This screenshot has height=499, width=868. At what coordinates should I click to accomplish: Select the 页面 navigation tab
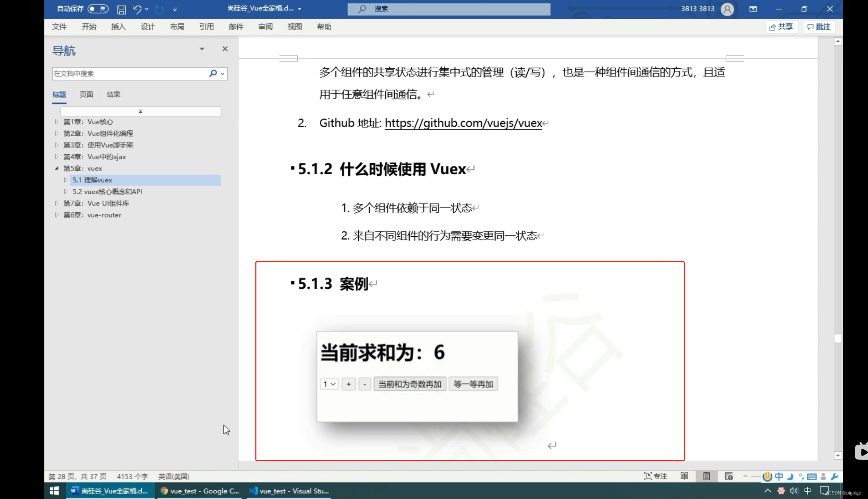tap(86, 95)
